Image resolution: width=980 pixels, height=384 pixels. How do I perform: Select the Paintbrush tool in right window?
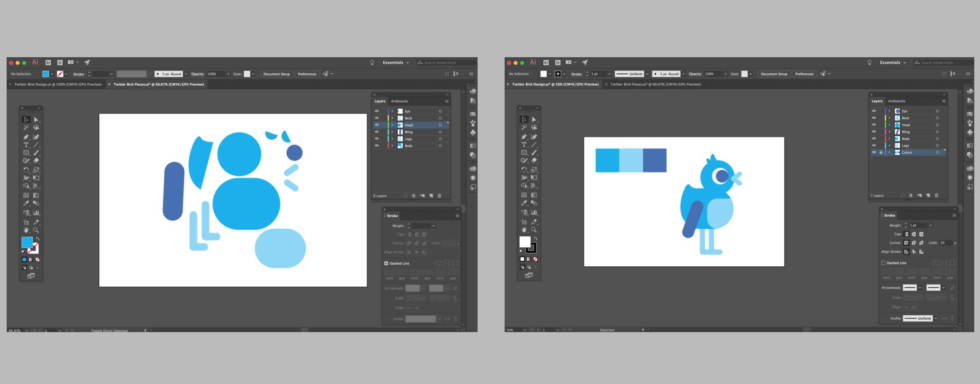click(534, 153)
